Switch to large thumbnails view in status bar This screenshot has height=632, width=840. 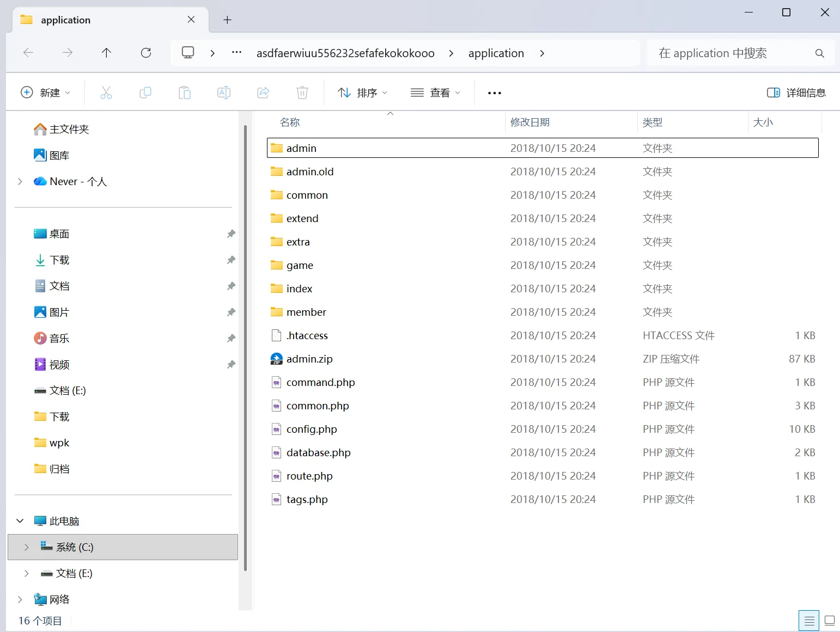[x=830, y=621]
